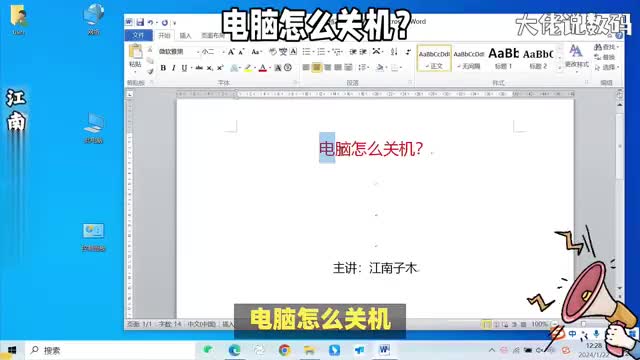Click the taskbar search box
Screen dimensions: 640x360
(x=110, y=350)
